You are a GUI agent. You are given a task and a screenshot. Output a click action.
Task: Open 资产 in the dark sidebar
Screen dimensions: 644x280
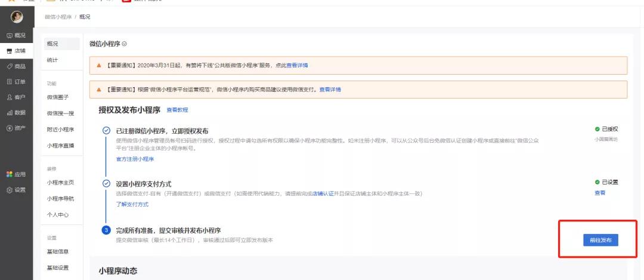click(17, 128)
